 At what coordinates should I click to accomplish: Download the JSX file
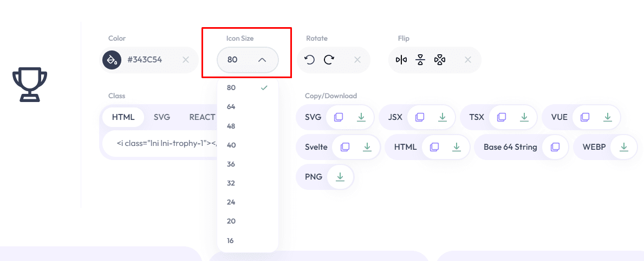pyautogui.click(x=443, y=117)
